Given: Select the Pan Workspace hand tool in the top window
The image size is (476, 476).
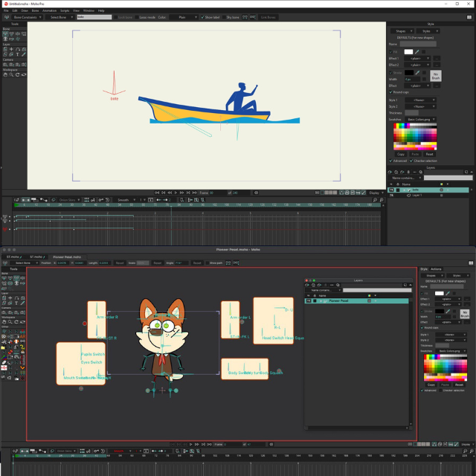Looking at the screenshot, I should (5, 74).
